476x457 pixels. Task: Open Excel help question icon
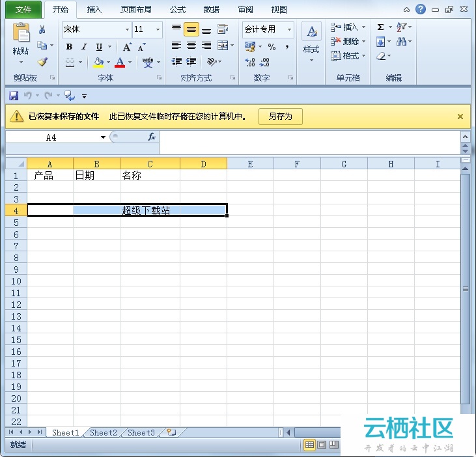(x=421, y=9)
